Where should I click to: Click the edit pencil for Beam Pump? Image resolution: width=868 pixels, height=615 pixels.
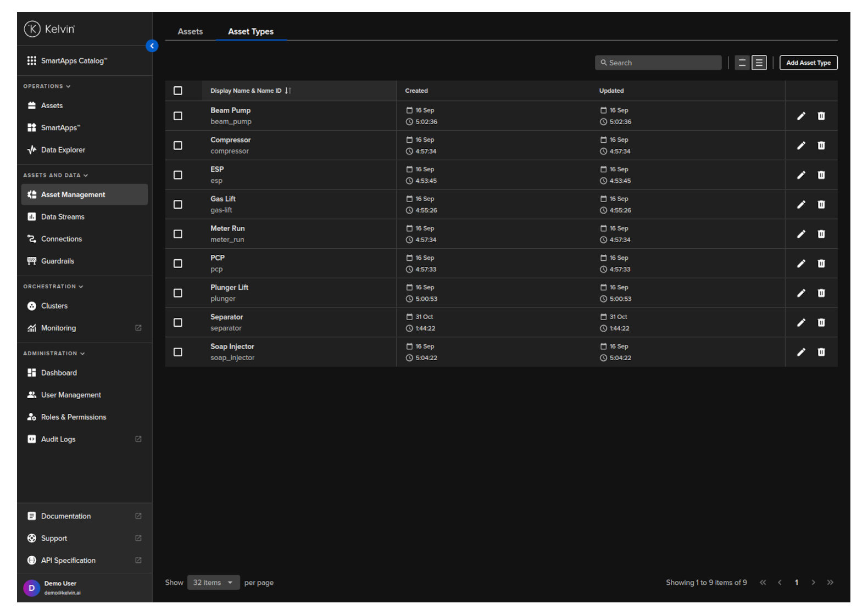tap(801, 116)
